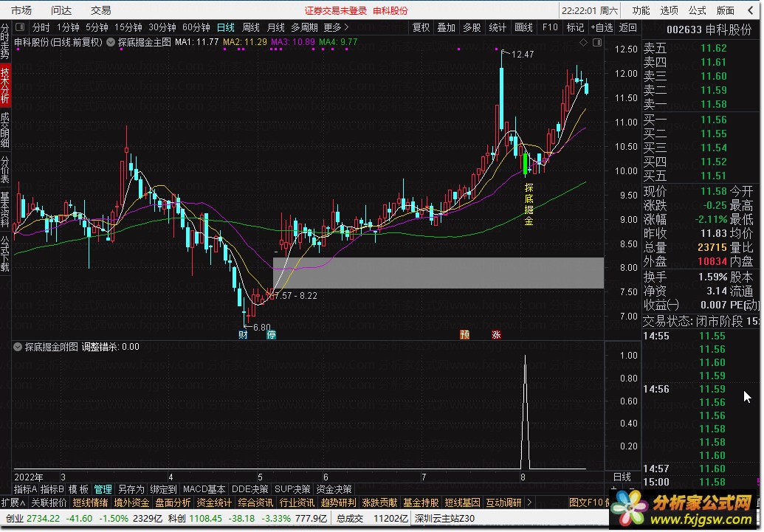Select the 1分钟 period

(x=68, y=27)
